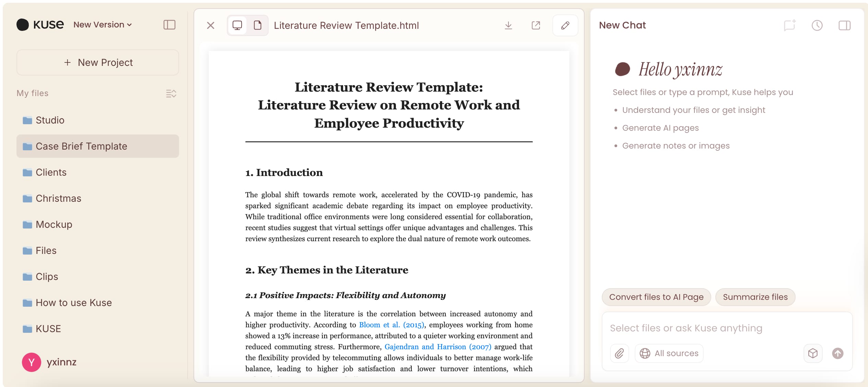The width and height of the screenshot is (868, 387).
Task: Open document in new window icon
Action: click(x=536, y=25)
